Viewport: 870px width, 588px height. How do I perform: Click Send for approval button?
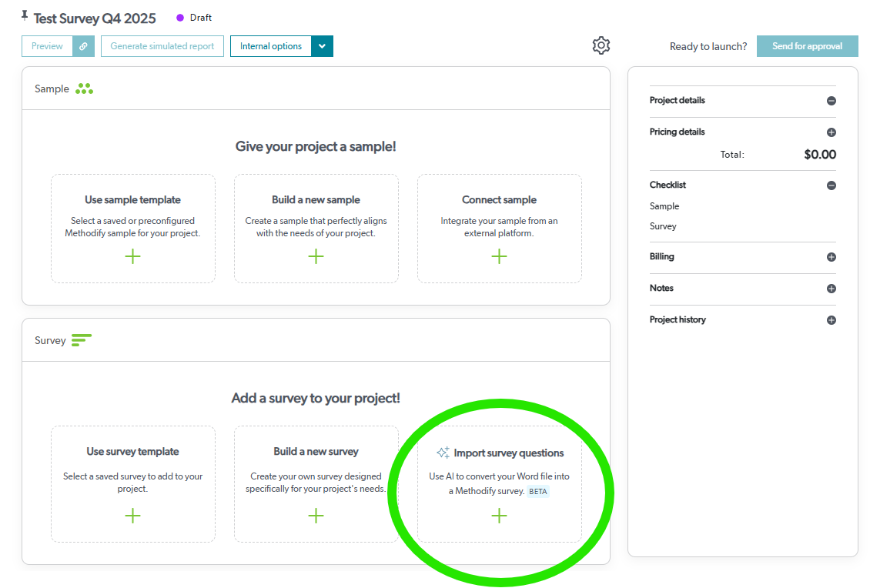coord(807,46)
